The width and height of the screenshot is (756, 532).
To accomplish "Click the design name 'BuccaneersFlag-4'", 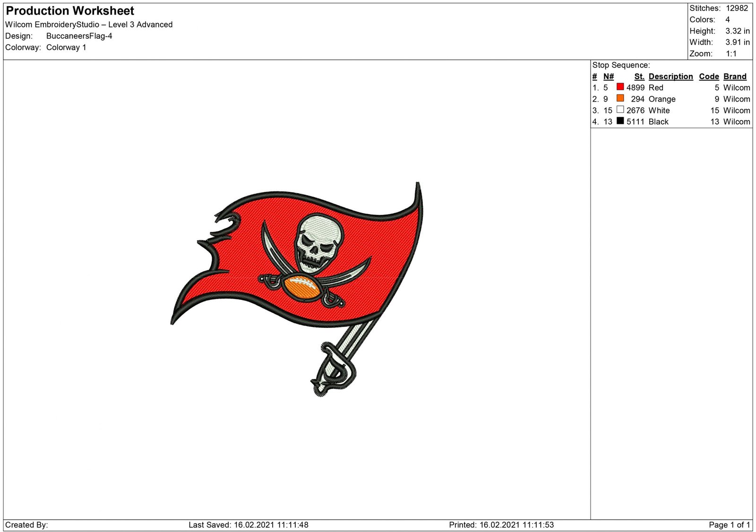I will pyautogui.click(x=79, y=36).
